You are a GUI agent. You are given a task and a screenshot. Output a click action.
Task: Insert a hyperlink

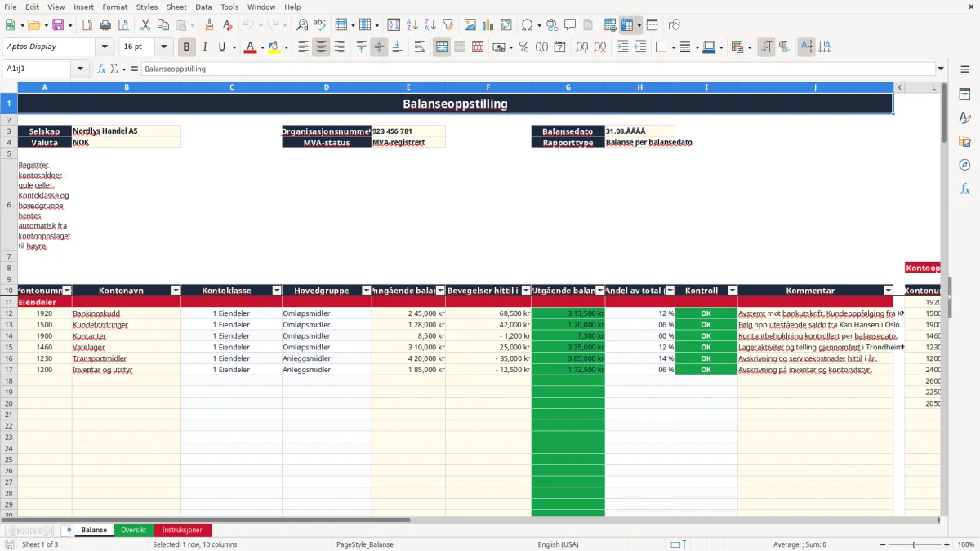click(x=552, y=25)
